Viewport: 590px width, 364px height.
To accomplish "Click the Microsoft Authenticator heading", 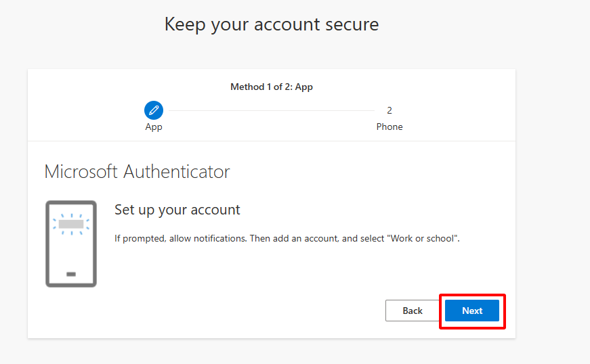I will pyautogui.click(x=137, y=172).
